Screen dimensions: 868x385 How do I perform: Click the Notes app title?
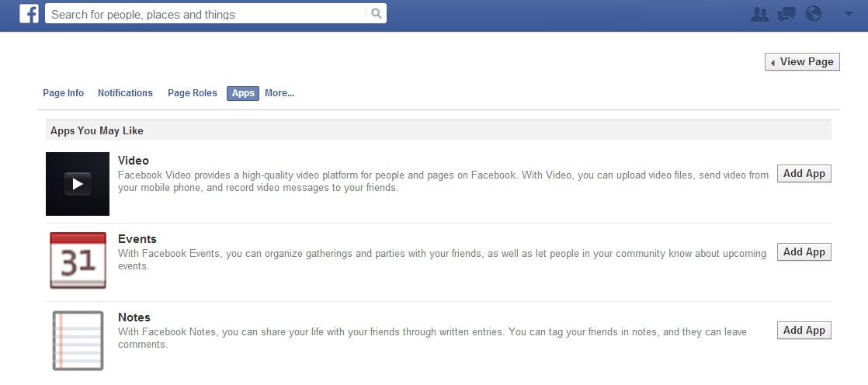[x=134, y=317]
